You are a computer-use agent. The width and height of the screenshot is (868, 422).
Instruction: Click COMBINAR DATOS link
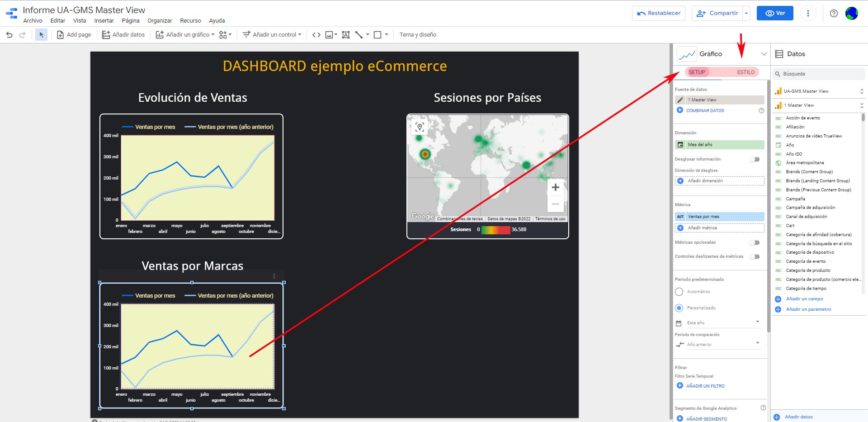pos(705,111)
